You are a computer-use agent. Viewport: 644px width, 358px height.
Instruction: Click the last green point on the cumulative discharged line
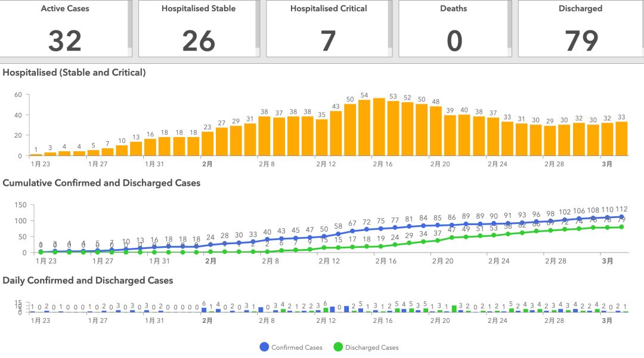pos(622,227)
